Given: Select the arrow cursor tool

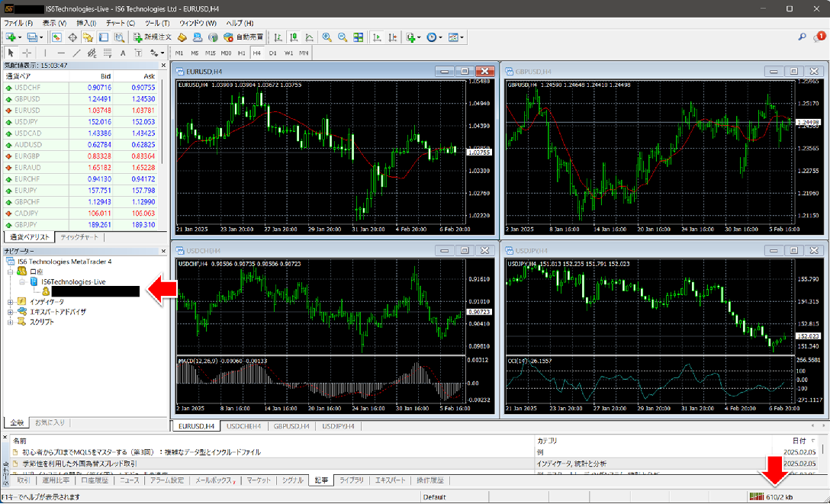Looking at the screenshot, I should pyautogui.click(x=11, y=53).
